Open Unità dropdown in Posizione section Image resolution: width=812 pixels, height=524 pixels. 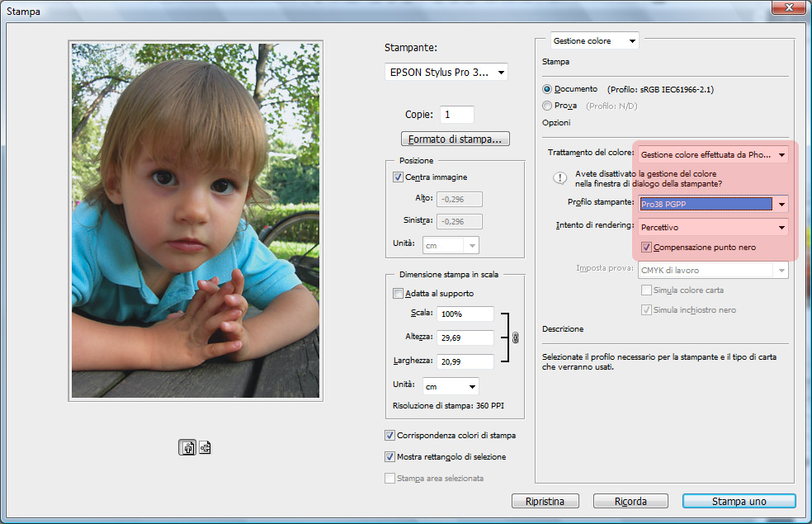point(451,245)
